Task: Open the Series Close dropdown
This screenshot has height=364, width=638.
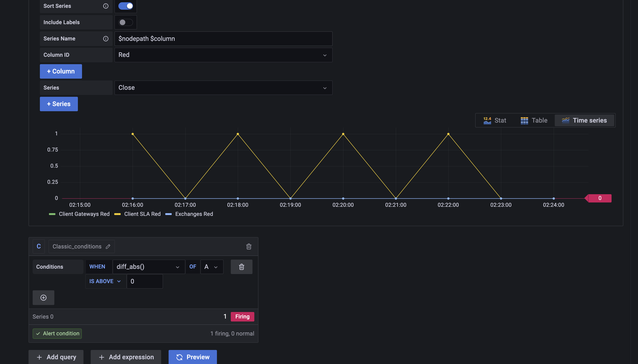Action: tap(223, 88)
